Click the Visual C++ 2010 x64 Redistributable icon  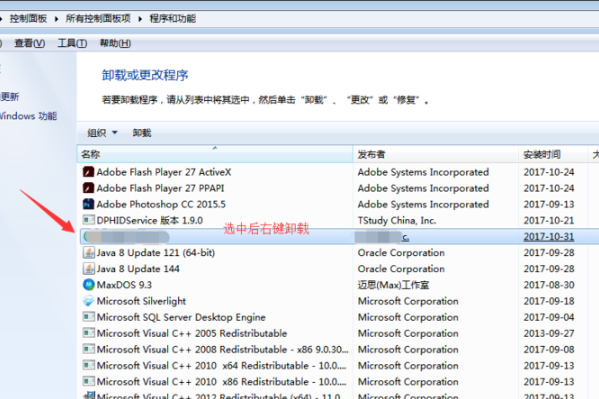(89, 365)
